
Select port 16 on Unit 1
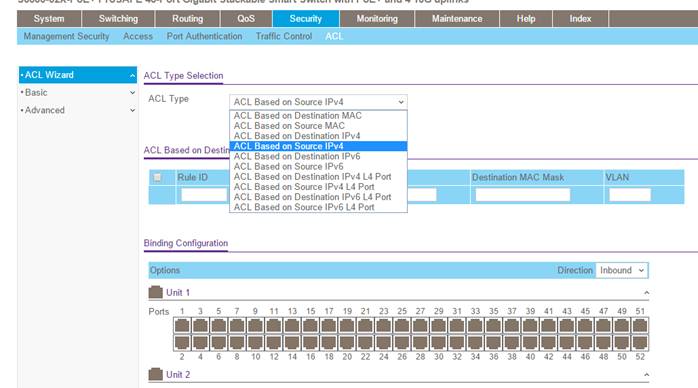pyautogui.click(x=310, y=343)
